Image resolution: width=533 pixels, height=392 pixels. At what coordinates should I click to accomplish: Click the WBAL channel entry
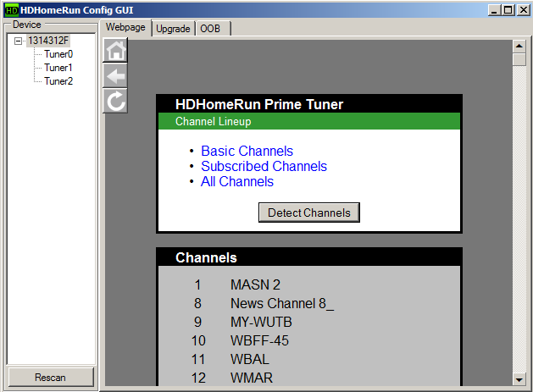tap(250, 359)
